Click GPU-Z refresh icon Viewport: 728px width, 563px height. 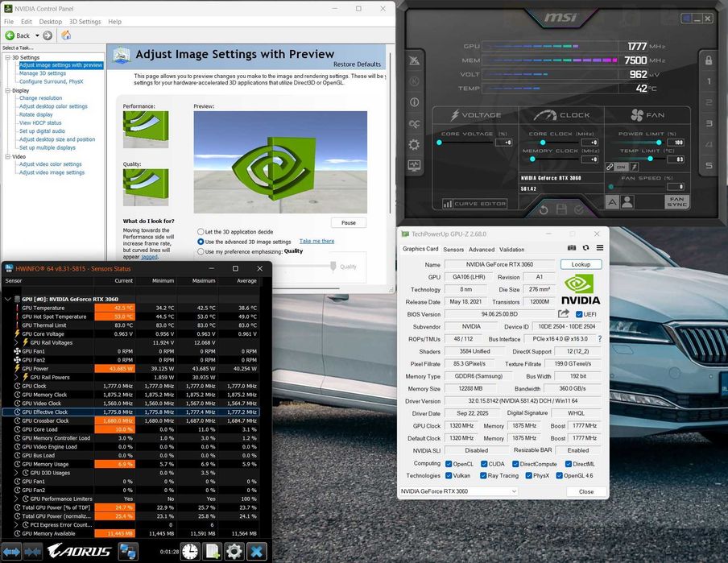[x=586, y=248]
